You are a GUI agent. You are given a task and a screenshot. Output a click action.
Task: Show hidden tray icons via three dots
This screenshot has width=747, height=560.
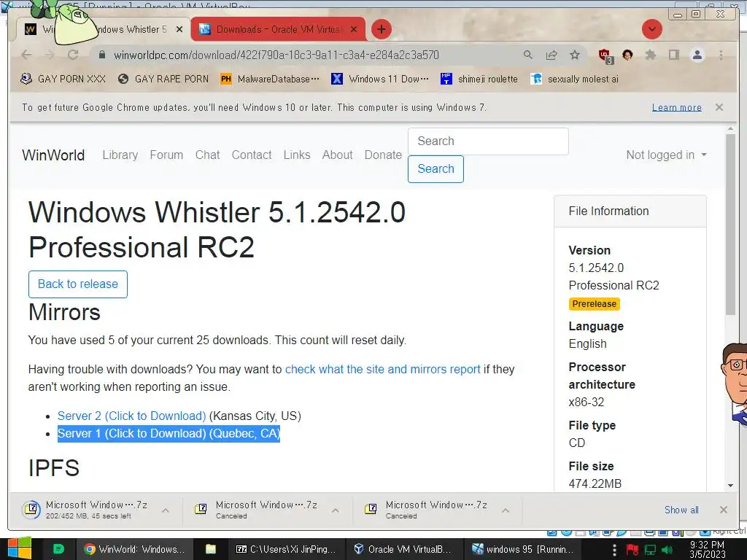(x=614, y=550)
